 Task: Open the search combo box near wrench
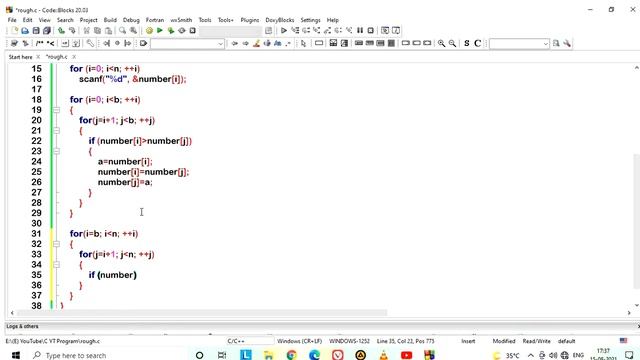point(519,43)
